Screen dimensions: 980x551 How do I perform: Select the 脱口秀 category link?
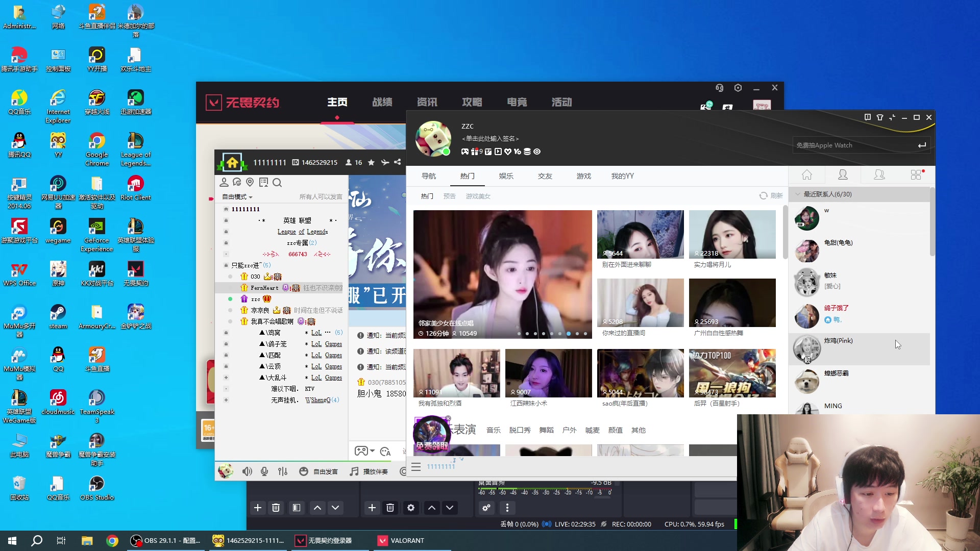tap(520, 430)
